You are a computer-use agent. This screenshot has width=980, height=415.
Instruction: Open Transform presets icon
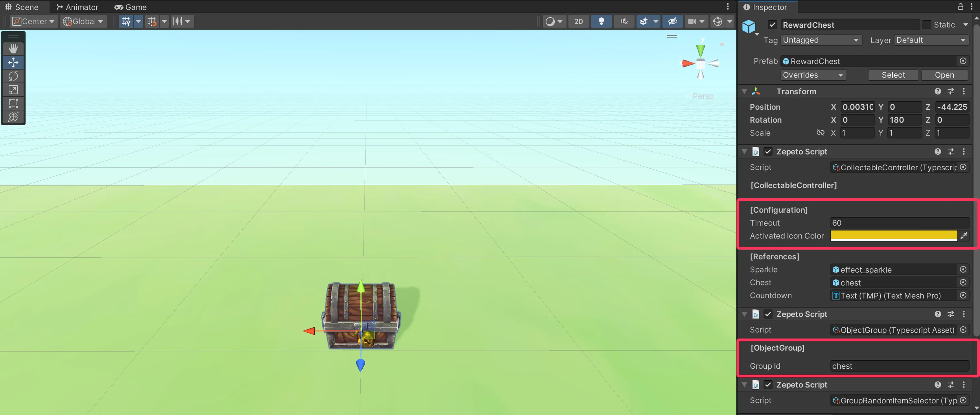click(x=951, y=91)
